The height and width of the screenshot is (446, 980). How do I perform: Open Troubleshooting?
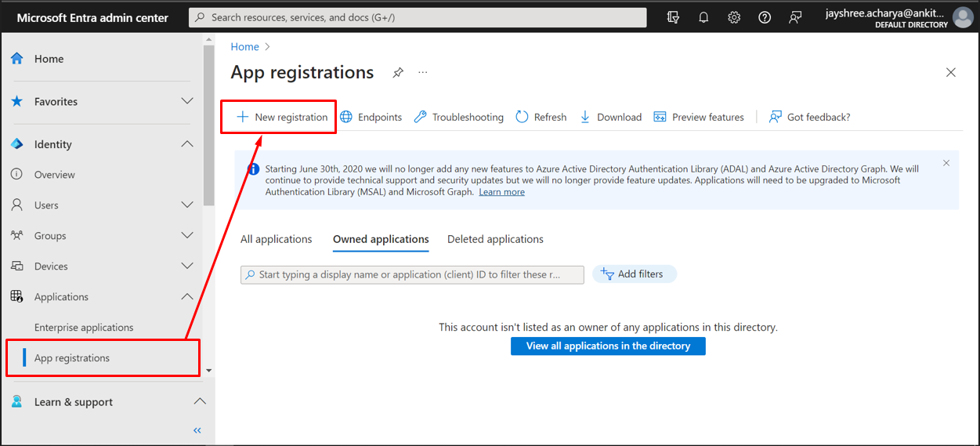tap(459, 117)
